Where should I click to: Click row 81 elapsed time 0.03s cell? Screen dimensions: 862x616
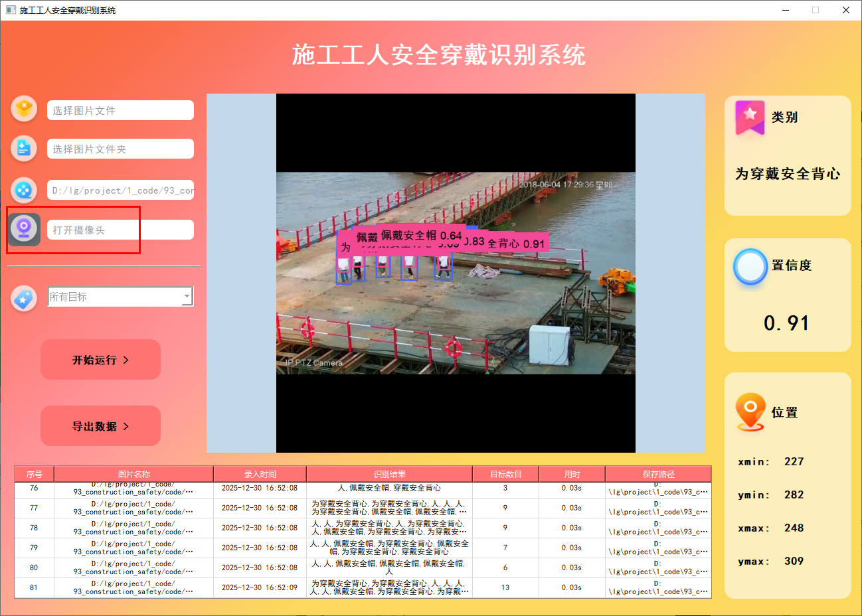tap(572, 587)
